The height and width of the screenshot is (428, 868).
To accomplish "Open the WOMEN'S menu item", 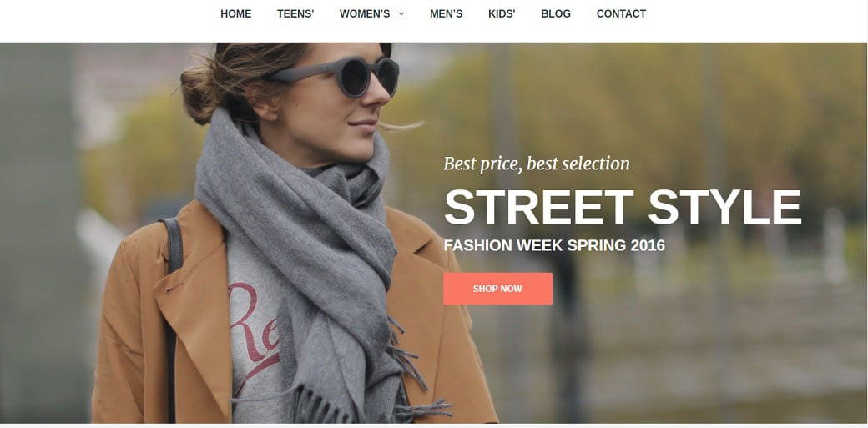I will 365,14.
